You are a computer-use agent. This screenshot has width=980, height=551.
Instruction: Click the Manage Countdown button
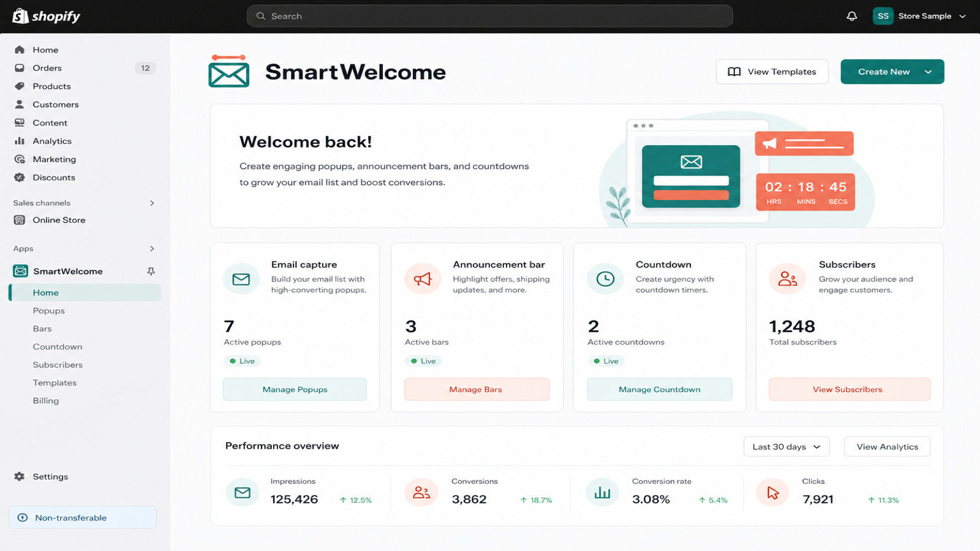660,389
